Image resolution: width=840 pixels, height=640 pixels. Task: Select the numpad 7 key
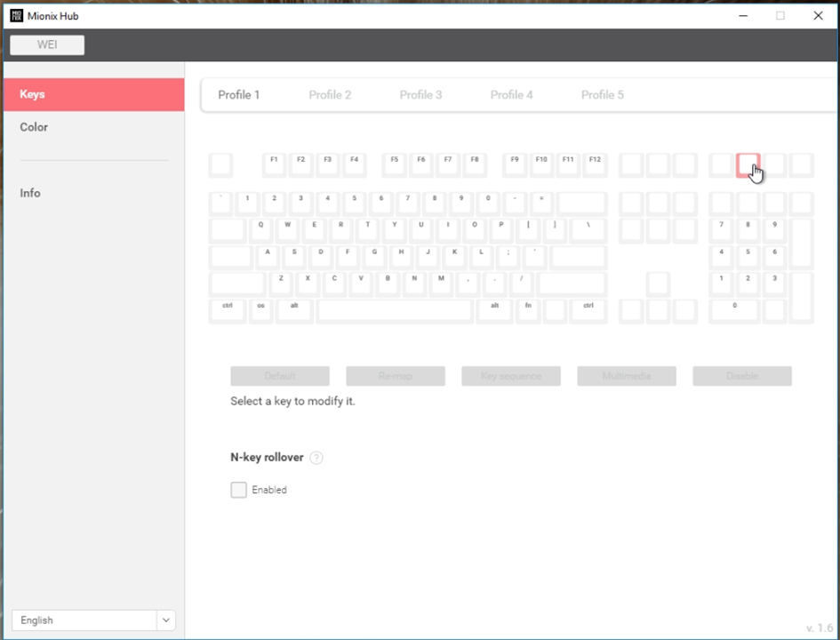click(721, 230)
